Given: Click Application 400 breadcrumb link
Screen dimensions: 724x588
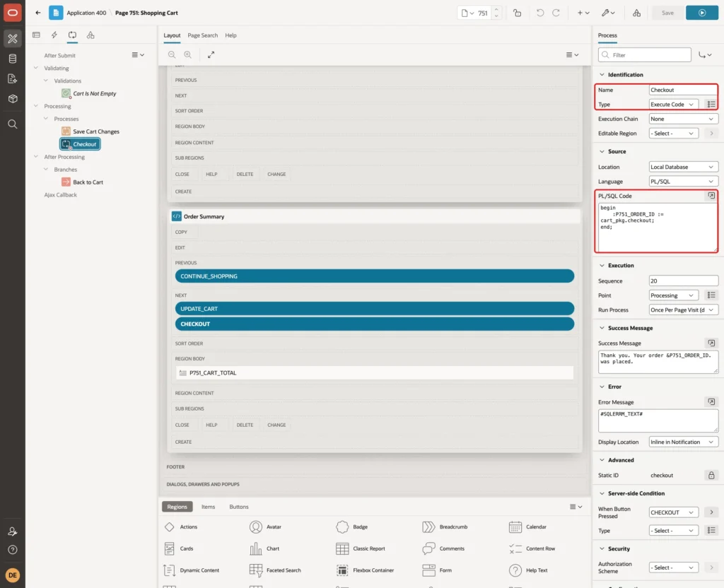Looking at the screenshot, I should tap(86, 13).
